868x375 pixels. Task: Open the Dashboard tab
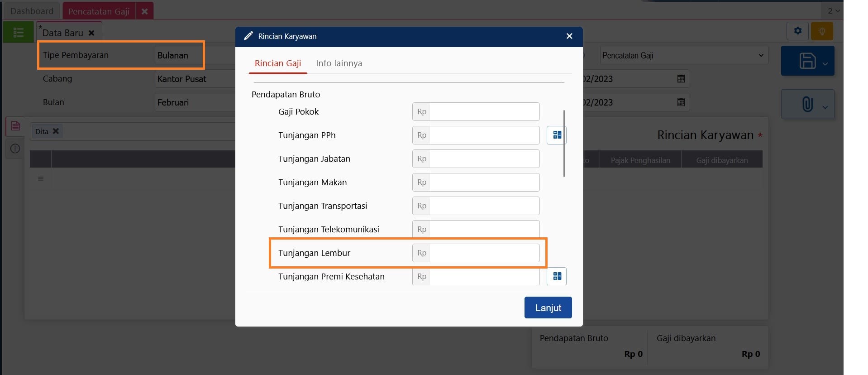32,11
